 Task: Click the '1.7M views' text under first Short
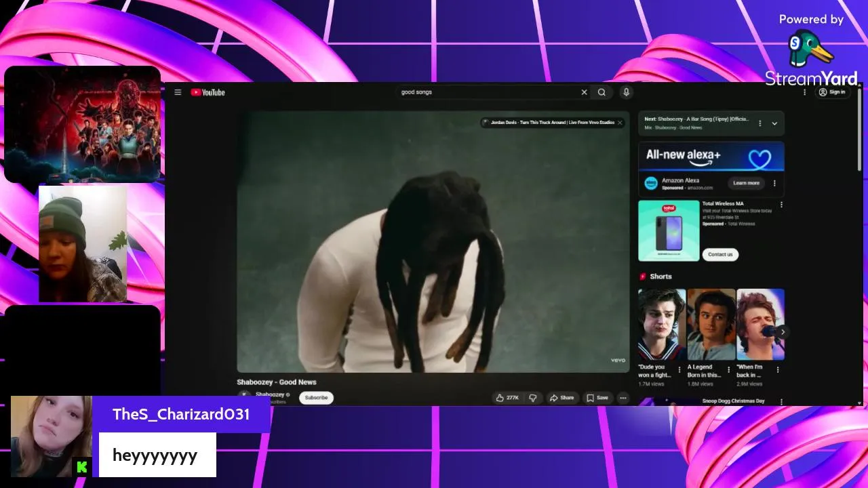coord(651,384)
